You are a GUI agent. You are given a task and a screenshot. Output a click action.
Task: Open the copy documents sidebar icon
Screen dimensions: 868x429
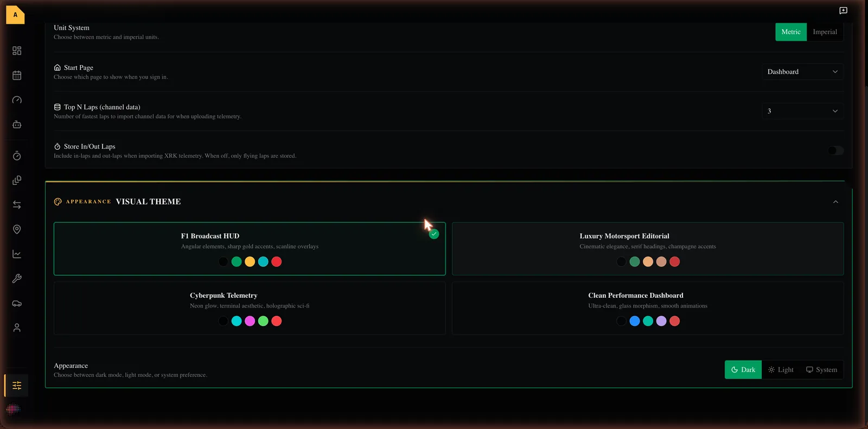[17, 180]
